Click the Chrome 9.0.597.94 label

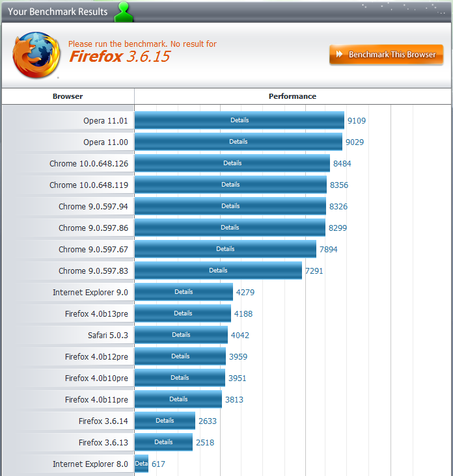(x=93, y=207)
